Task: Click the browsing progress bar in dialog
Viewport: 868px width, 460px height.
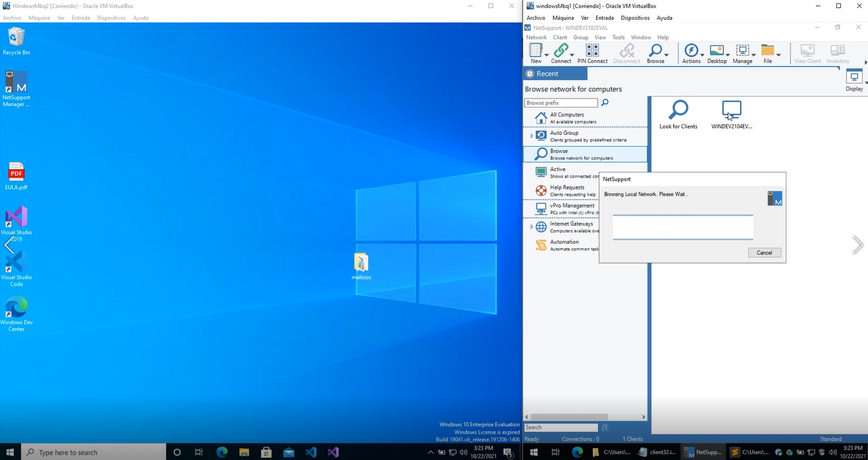Action: 683,228
